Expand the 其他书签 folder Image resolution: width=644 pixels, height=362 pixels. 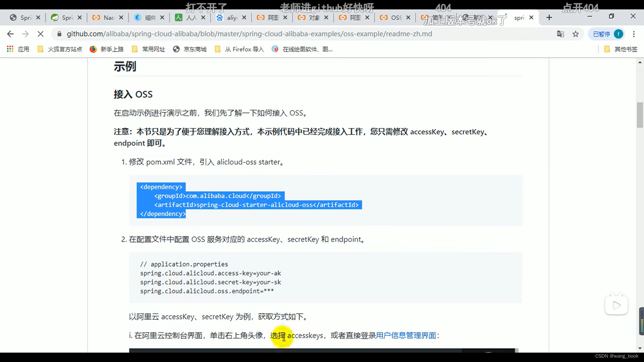(621, 49)
